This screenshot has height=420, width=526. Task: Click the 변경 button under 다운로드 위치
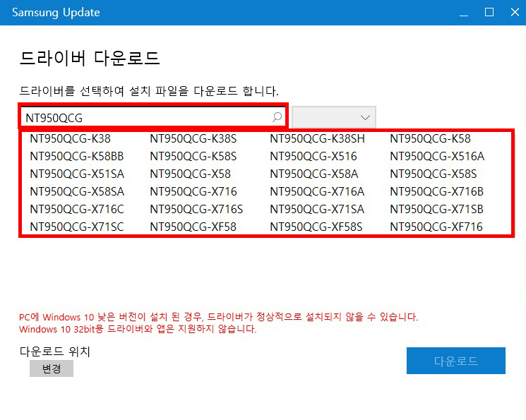(52, 368)
